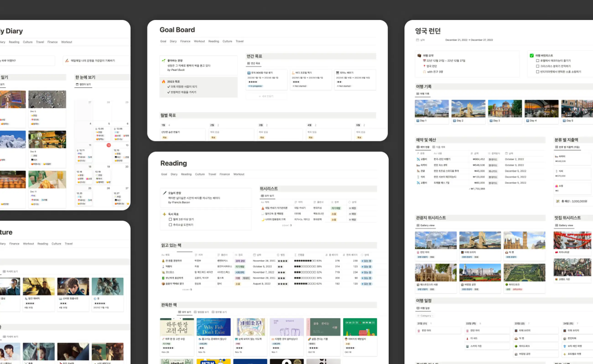Open the In progress status tag
The image size is (593, 364).
[x=255, y=86]
